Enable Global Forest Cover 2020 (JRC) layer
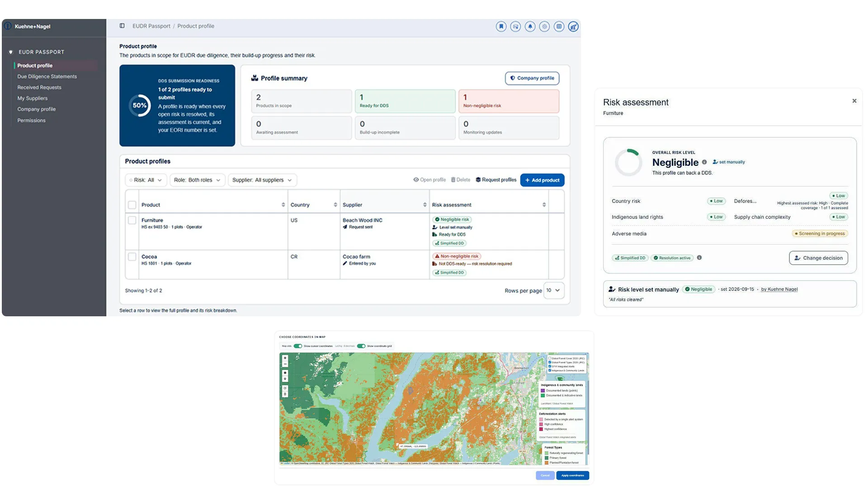 [x=550, y=358]
